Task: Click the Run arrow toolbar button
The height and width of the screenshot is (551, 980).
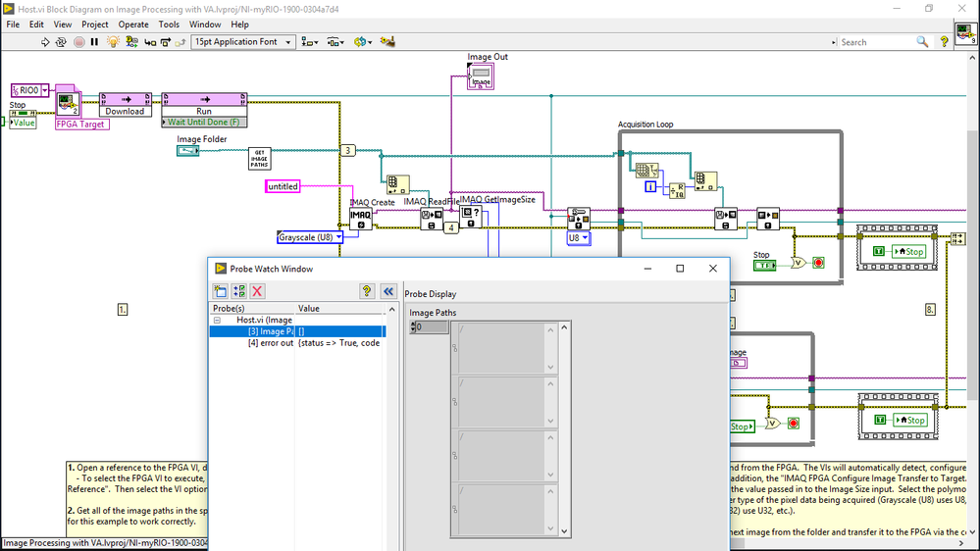Action: [45, 42]
